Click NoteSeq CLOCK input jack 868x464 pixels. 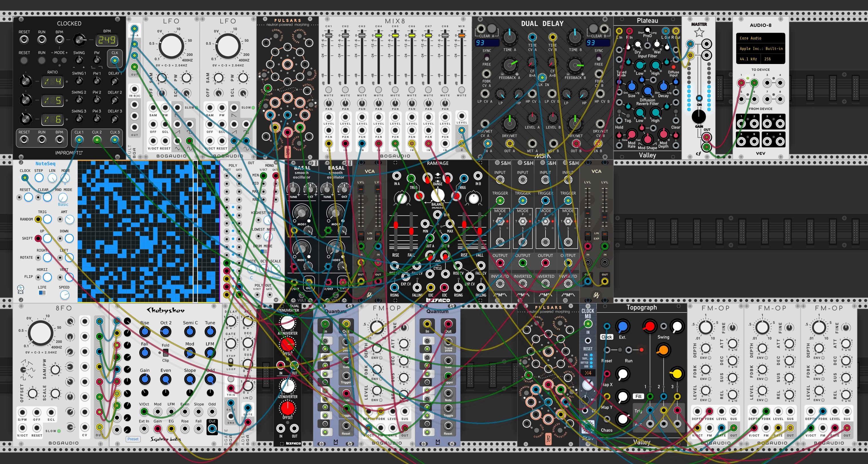[25, 177]
